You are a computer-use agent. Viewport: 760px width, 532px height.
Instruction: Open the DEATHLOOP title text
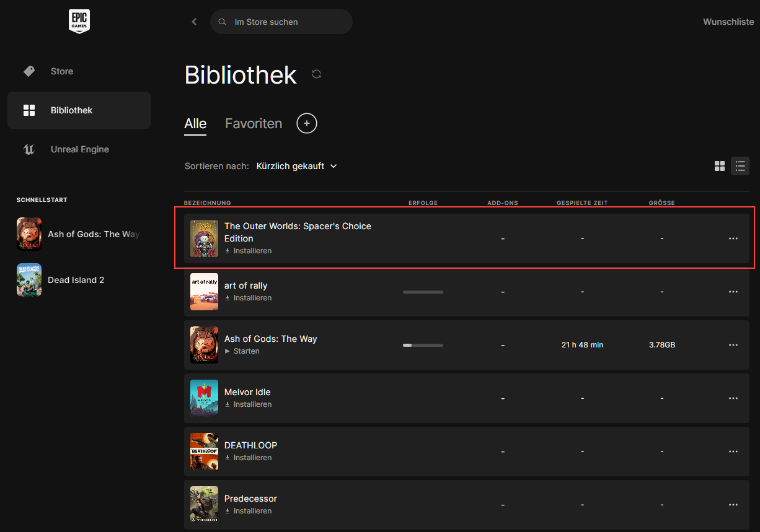pos(250,445)
